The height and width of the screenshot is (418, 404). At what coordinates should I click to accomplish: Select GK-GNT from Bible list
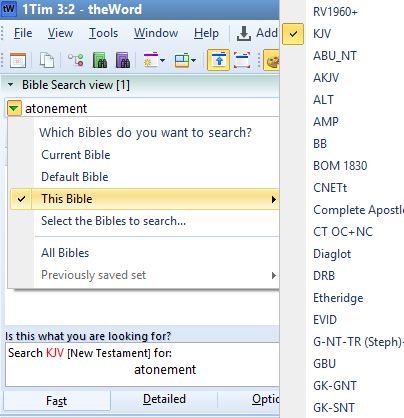tap(335, 386)
